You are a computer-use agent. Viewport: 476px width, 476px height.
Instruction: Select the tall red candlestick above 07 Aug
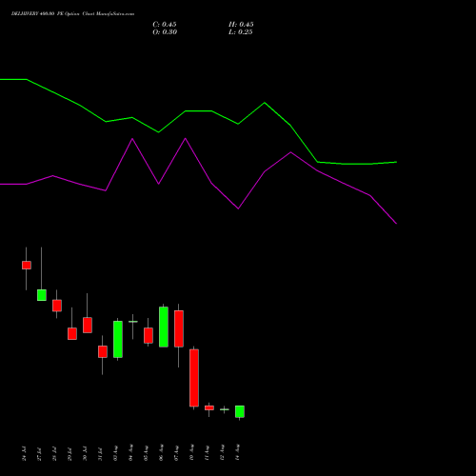179,328
